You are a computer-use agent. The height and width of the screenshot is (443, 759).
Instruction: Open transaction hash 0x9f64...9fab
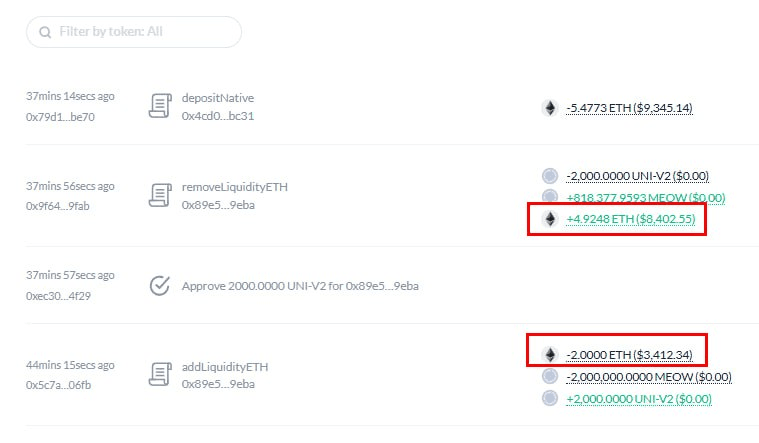click(58, 206)
